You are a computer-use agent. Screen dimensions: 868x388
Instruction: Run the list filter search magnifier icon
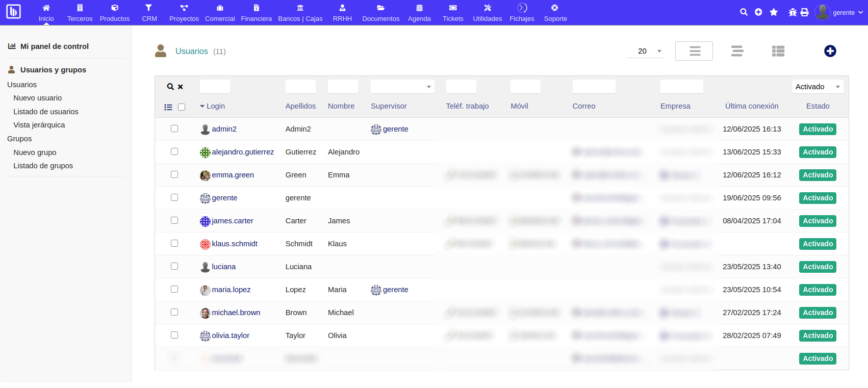click(x=170, y=87)
